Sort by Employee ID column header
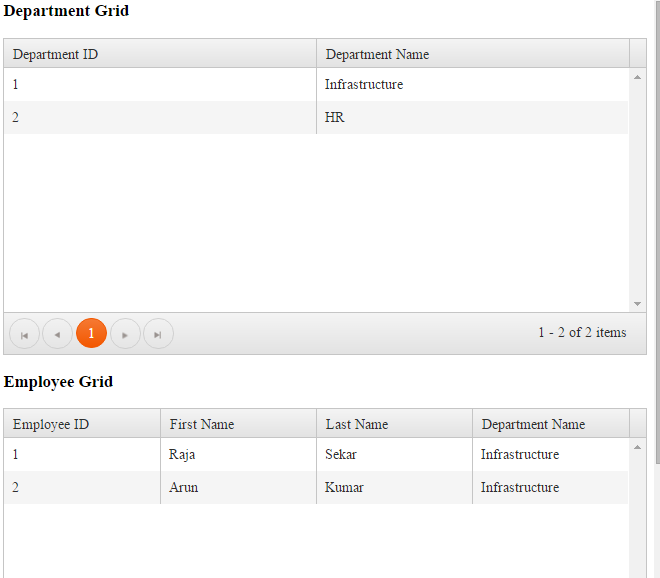 pos(51,424)
